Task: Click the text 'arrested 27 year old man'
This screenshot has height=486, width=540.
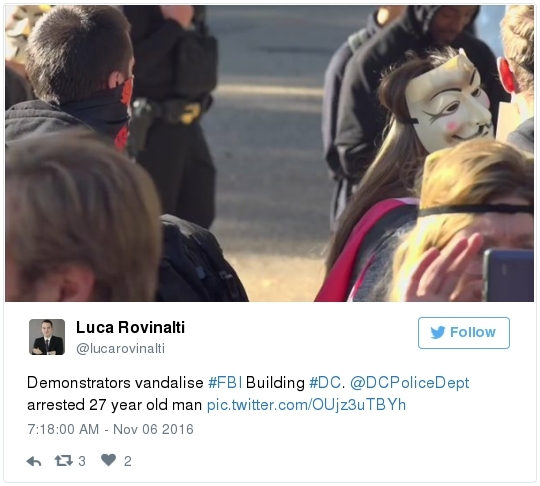Action: click(114, 405)
